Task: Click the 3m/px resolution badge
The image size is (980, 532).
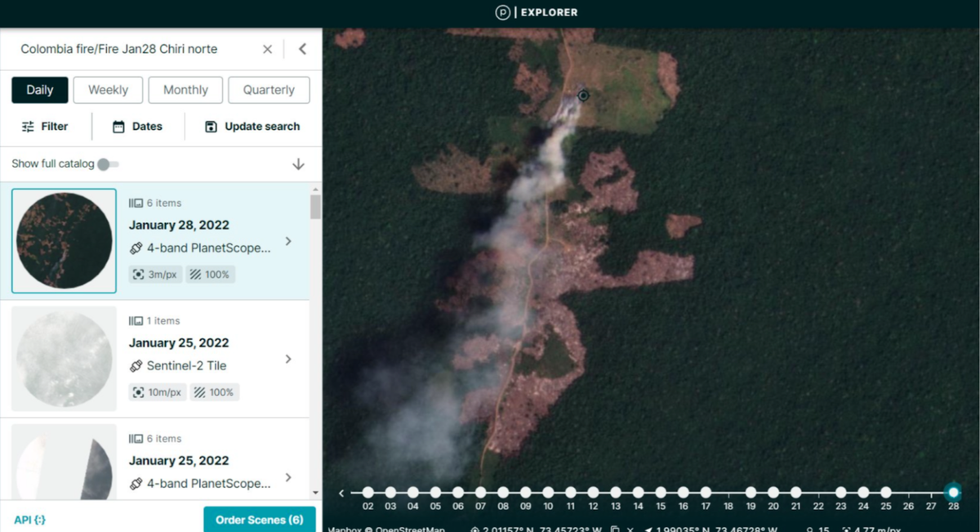Action: (x=155, y=275)
